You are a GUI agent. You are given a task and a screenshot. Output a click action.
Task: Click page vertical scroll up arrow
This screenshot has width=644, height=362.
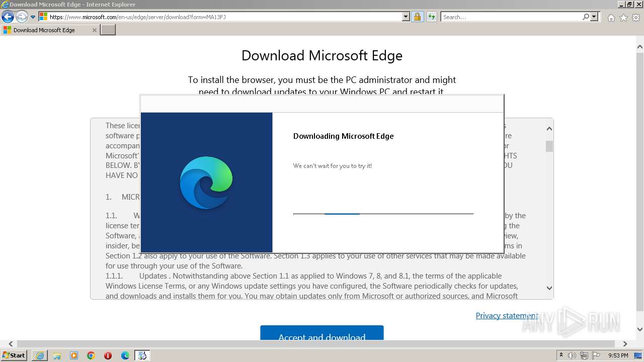640,47
